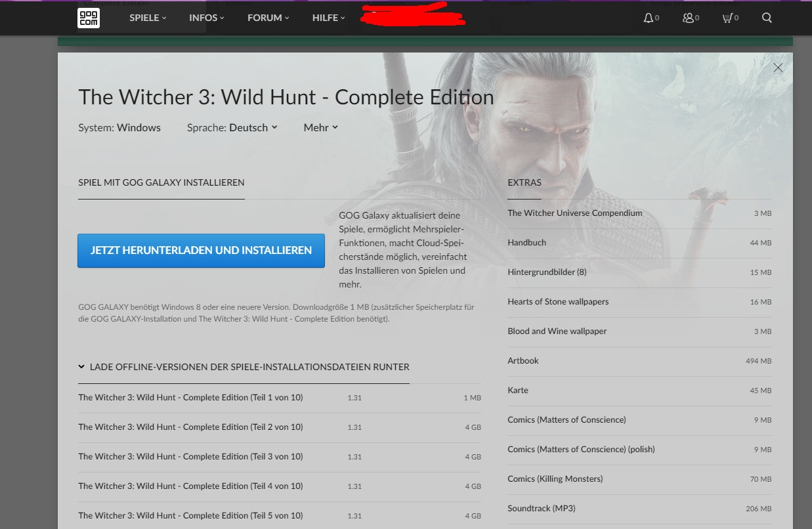Open the HILFE menu
This screenshot has width=812, height=529.
(x=329, y=18)
